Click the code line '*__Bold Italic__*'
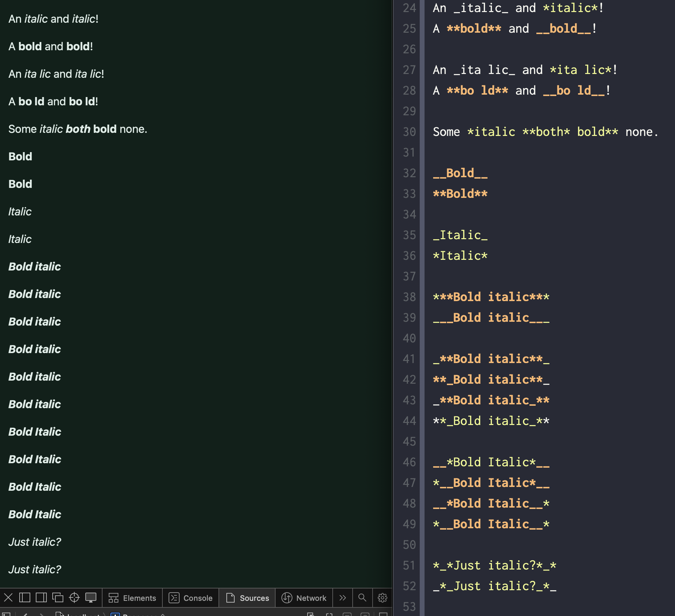The width and height of the screenshot is (675, 616). (x=491, y=524)
